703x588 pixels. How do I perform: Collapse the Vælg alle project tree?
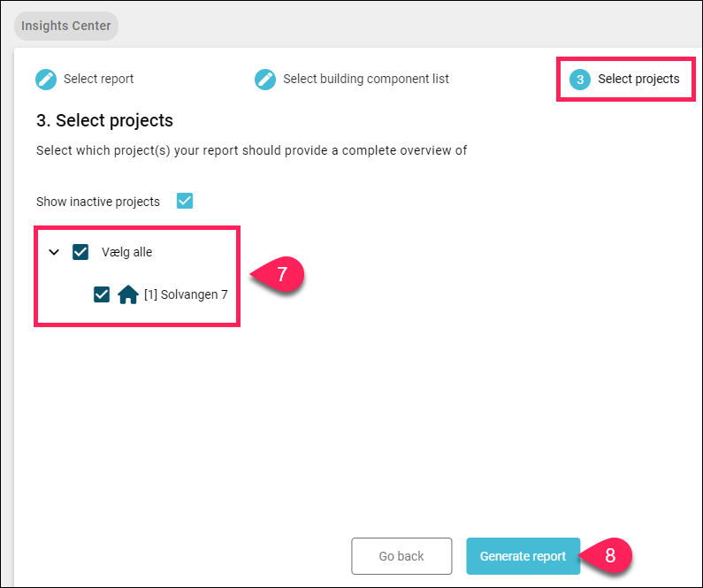pos(54,252)
